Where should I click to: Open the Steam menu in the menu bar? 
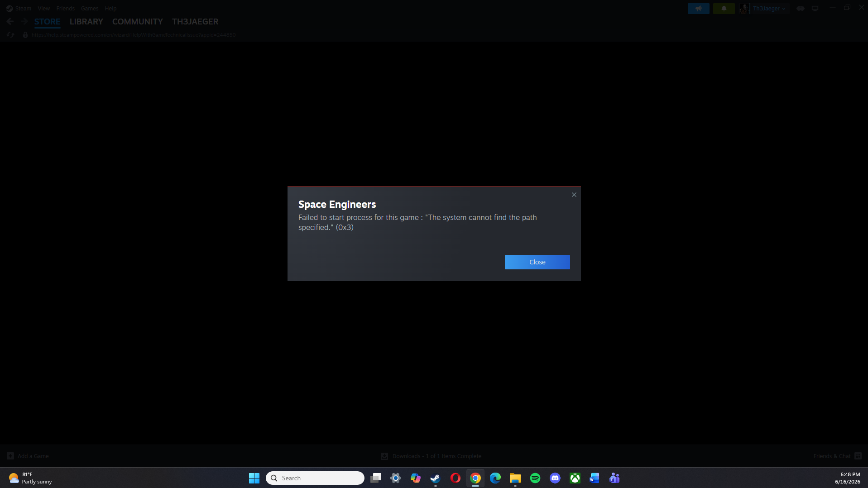(x=23, y=8)
